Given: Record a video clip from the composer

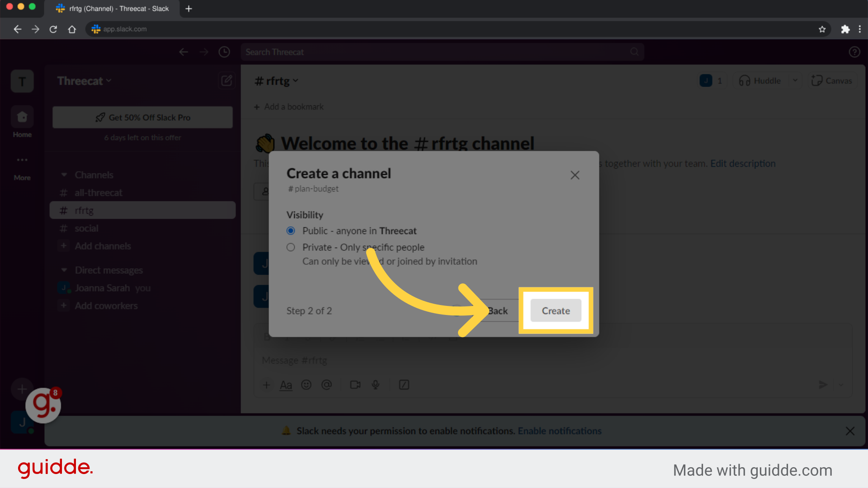Looking at the screenshot, I should (x=354, y=385).
